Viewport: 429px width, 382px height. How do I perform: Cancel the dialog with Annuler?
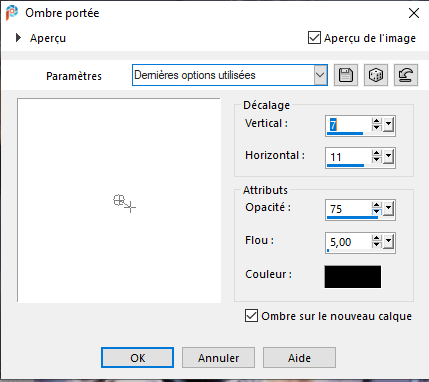[218, 358]
